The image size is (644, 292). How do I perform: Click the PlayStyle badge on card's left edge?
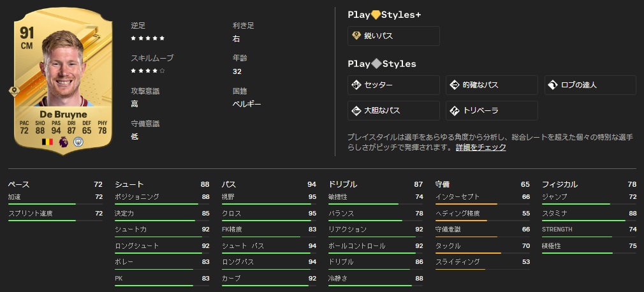coord(13,91)
